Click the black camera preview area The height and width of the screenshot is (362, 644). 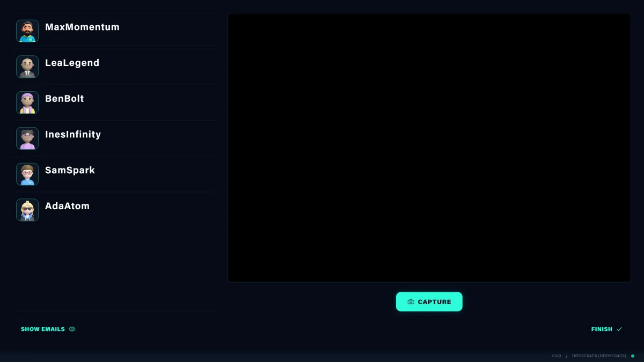pyautogui.click(x=429, y=147)
